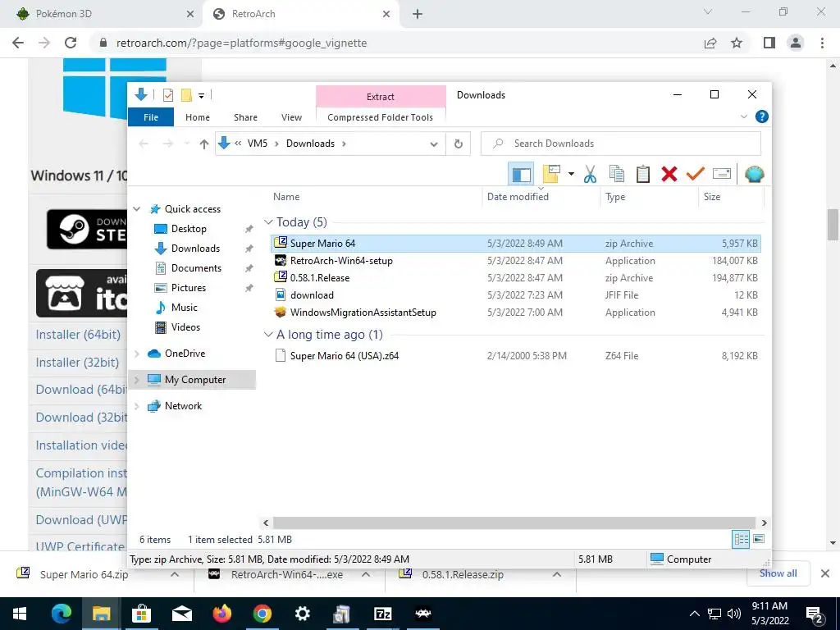Select the WindowsMigrationAssistantSetup file
The width and height of the screenshot is (840, 630).
click(516, 313)
